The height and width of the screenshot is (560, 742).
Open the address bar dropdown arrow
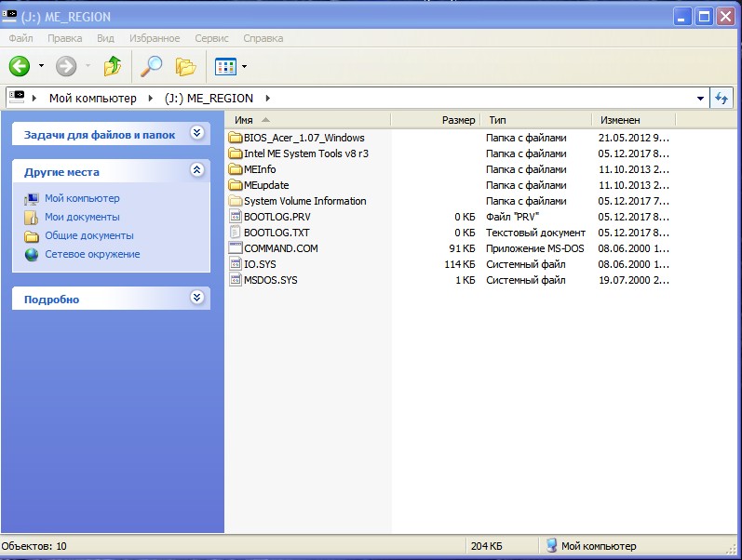click(x=700, y=99)
